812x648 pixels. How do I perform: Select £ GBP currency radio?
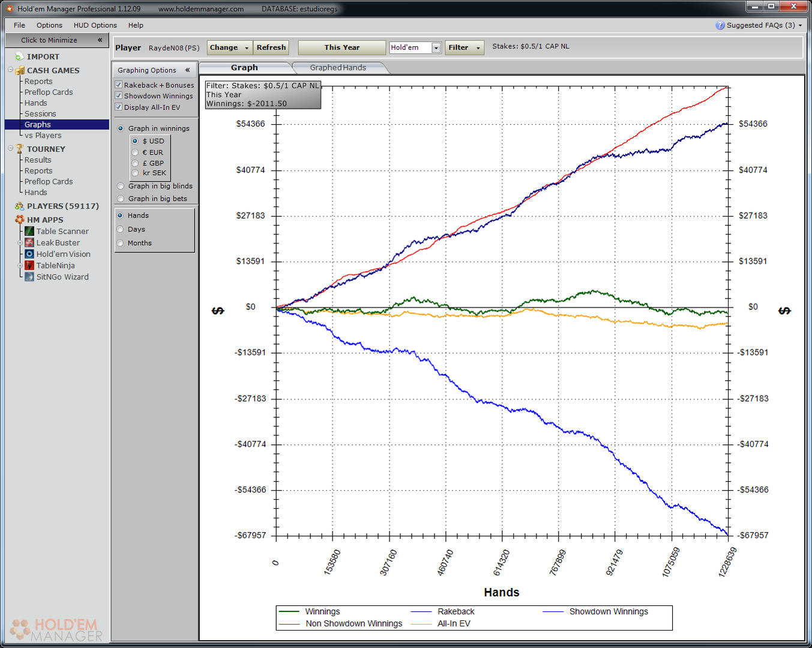coord(135,163)
